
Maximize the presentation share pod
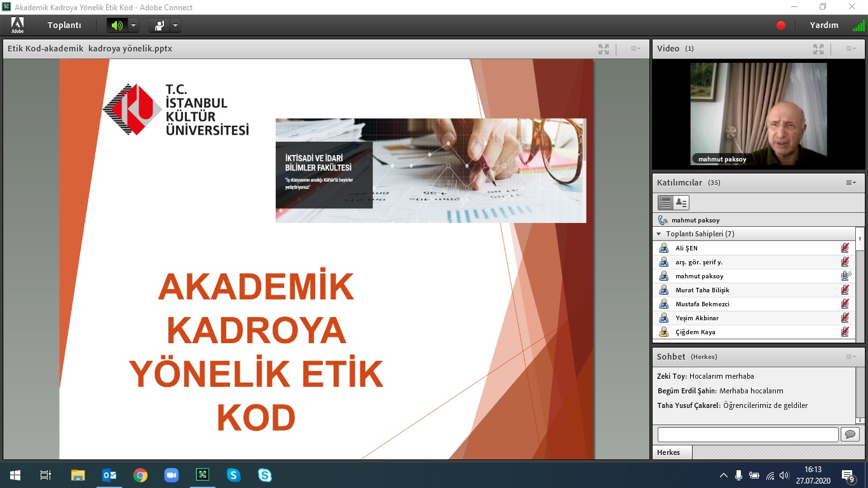[604, 49]
